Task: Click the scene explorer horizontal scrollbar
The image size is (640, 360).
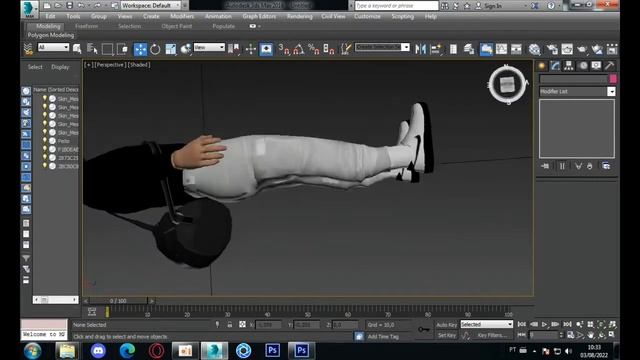Action: click(x=56, y=300)
